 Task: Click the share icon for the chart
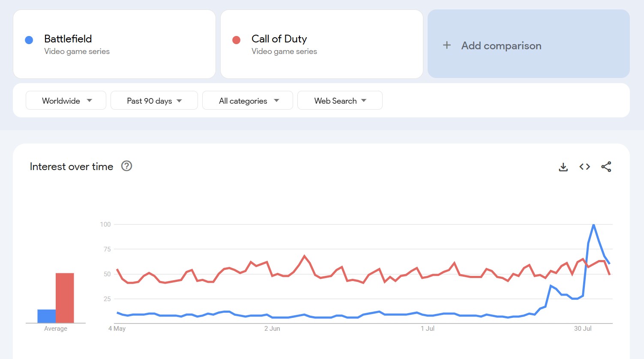(606, 167)
